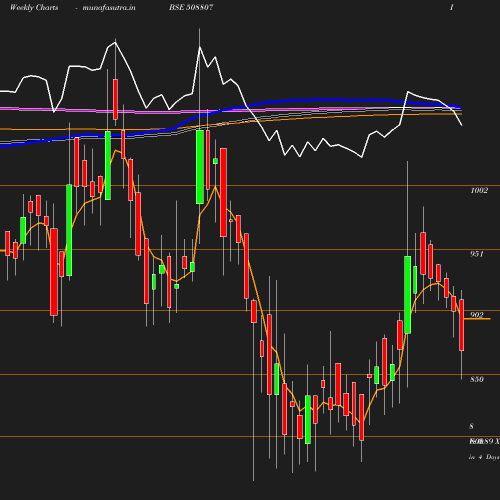Viewport: 500px width, 500px height.
Task: Click the 902 price level label
Action: [x=477, y=315]
